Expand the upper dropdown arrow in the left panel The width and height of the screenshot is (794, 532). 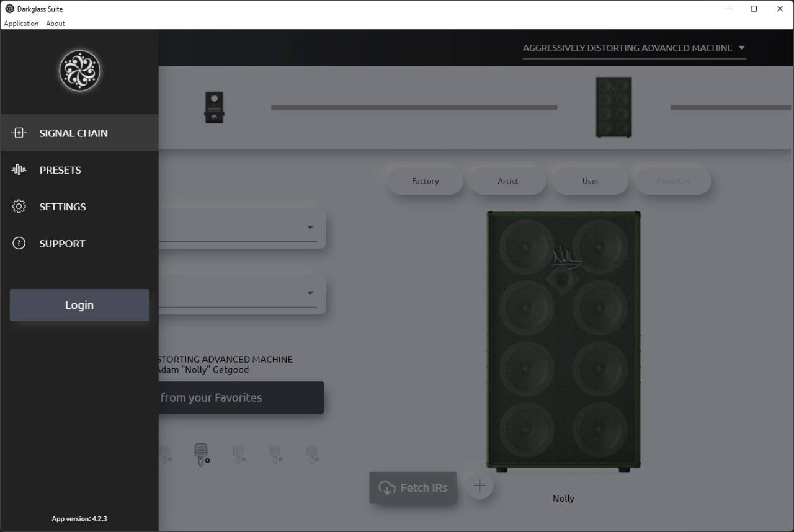point(310,228)
